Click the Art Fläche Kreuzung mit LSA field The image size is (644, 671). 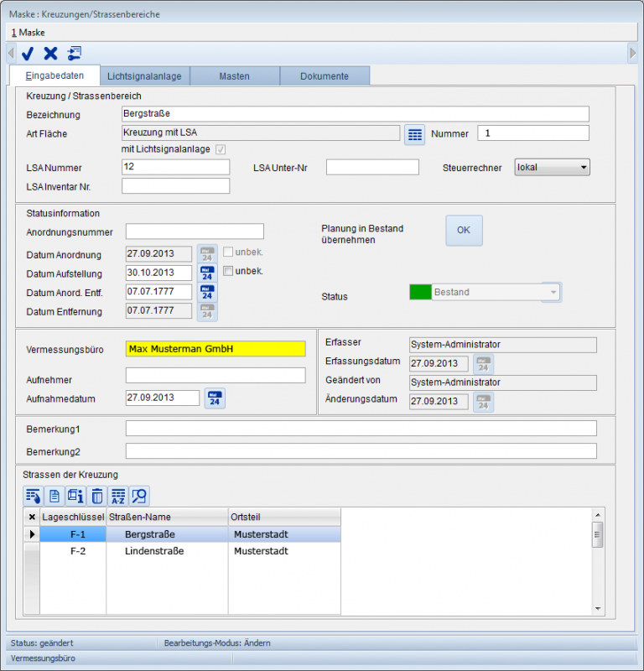click(261, 133)
